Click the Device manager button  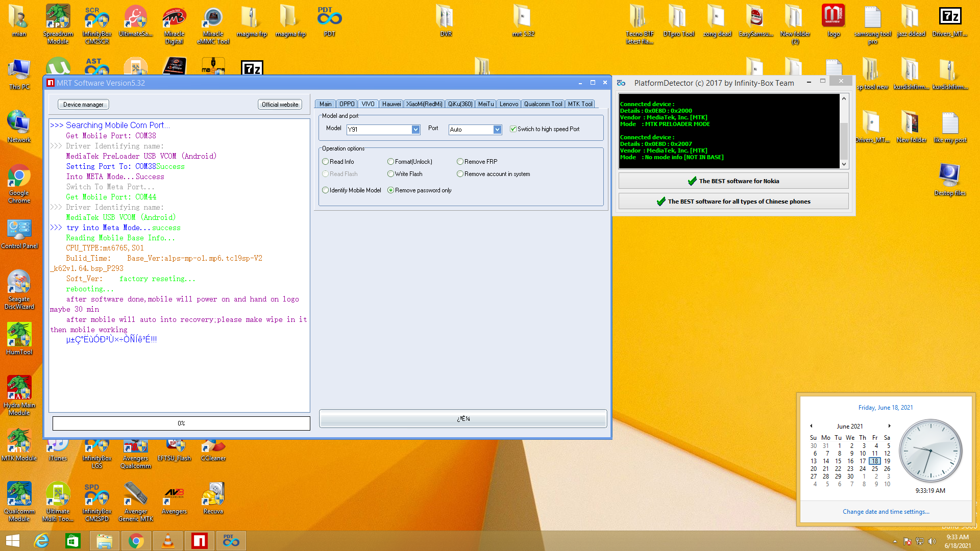[x=83, y=105]
